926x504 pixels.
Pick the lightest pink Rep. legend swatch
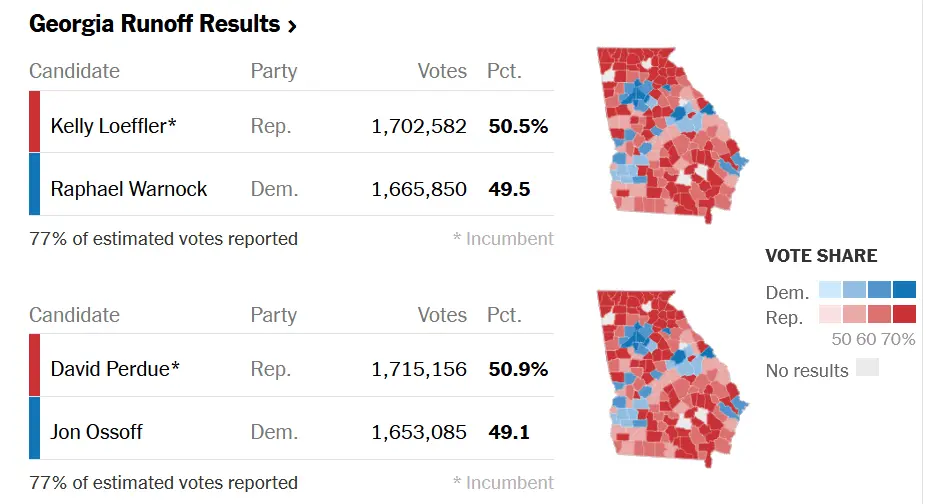click(830, 315)
